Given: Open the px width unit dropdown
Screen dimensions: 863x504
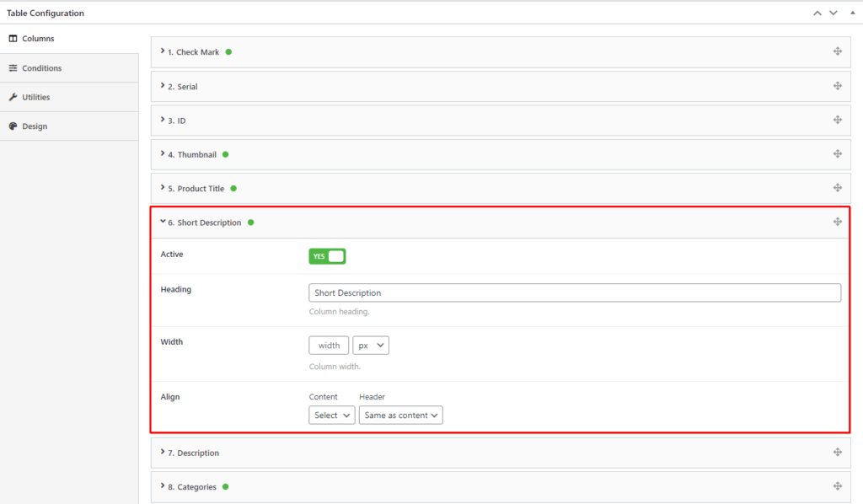Looking at the screenshot, I should pos(371,345).
